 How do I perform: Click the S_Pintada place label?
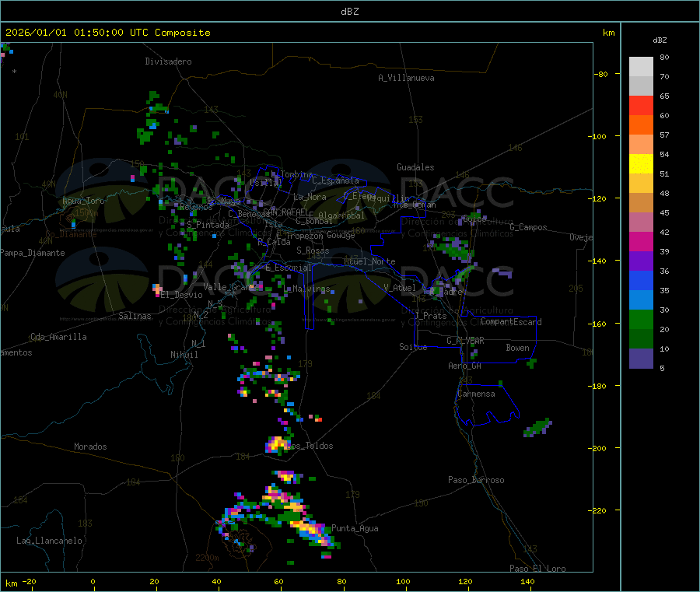point(208,225)
